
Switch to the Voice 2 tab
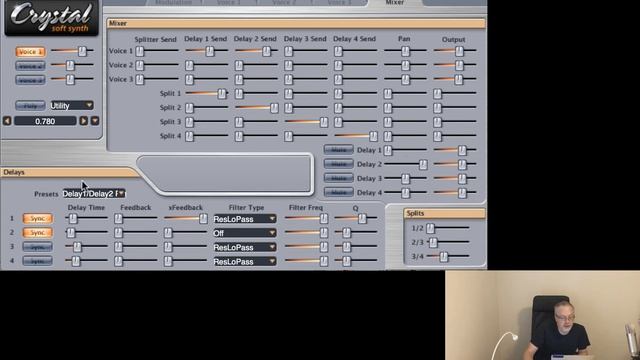[x=284, y=2]
